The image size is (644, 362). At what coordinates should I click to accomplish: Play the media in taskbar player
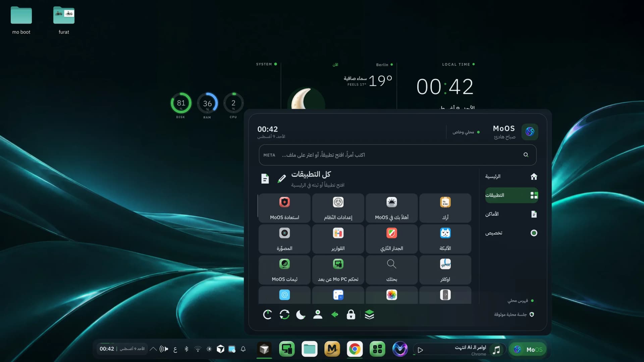(x=420, y=350)
